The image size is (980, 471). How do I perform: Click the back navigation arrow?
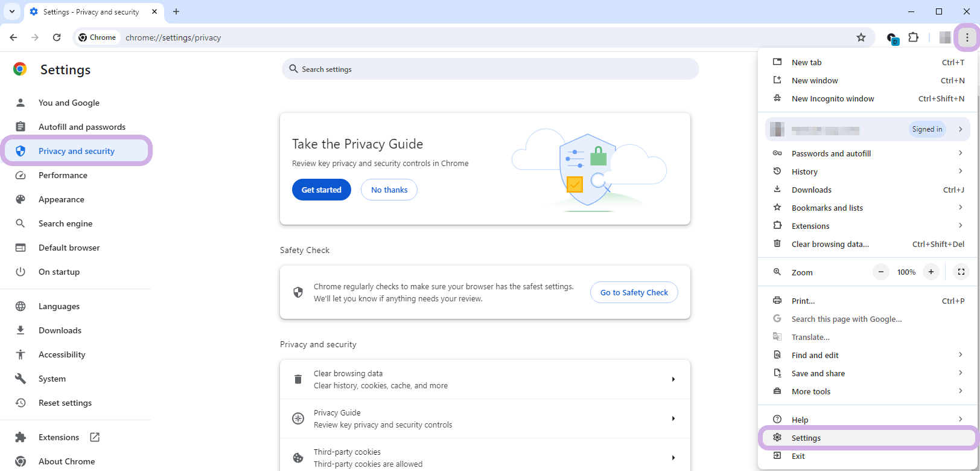click(13, 37)
